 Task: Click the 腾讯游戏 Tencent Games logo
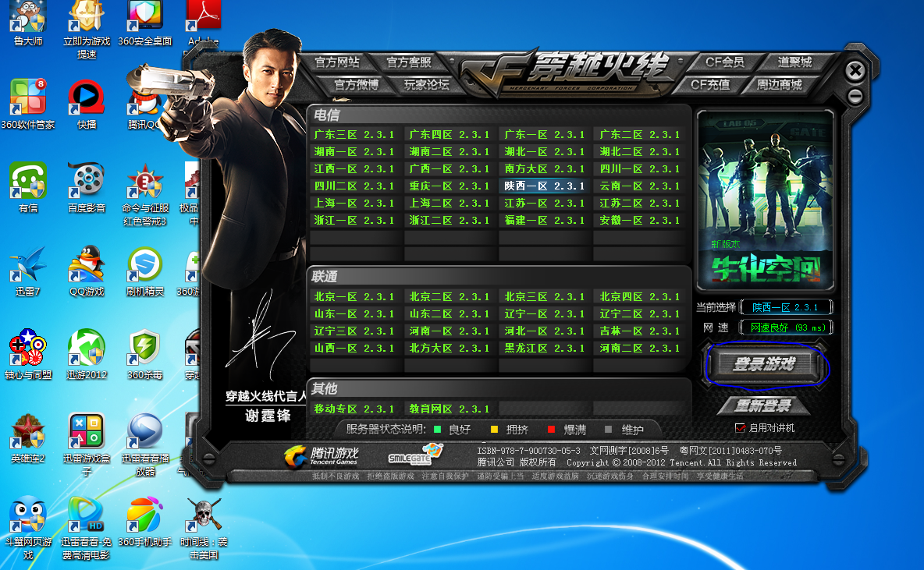coord(322,455)
